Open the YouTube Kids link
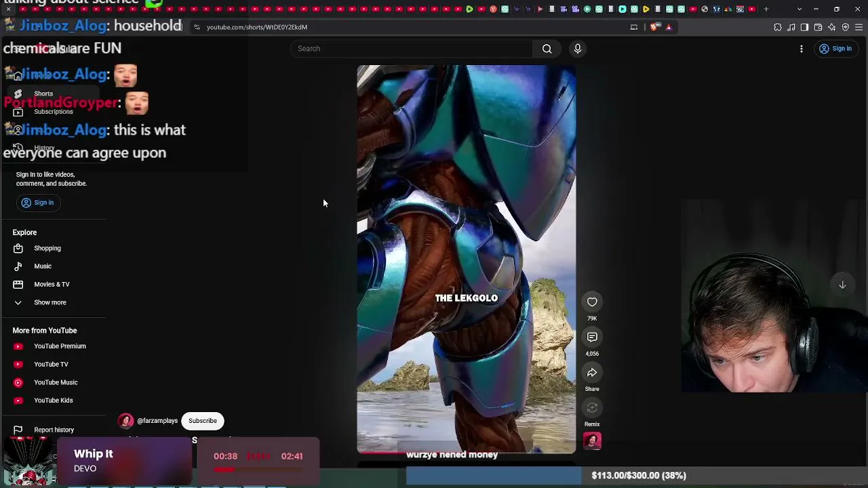The image size is (868, 488). click(54, 401)
